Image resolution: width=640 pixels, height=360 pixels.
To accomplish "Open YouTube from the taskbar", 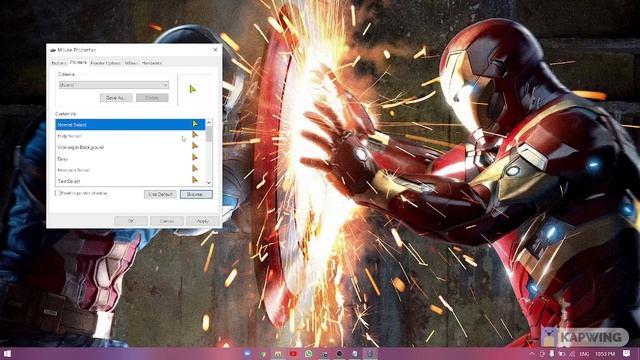I will (293, 353).
